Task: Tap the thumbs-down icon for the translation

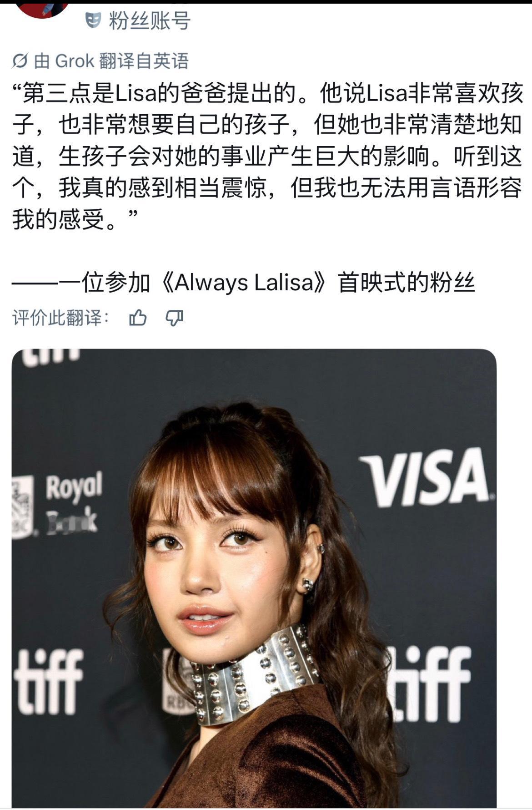Action: [174, 318]
